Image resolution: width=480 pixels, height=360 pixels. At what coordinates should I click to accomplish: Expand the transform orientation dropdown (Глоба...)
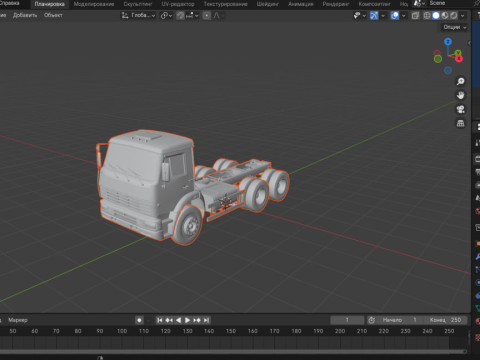click(x=138, y=15)
